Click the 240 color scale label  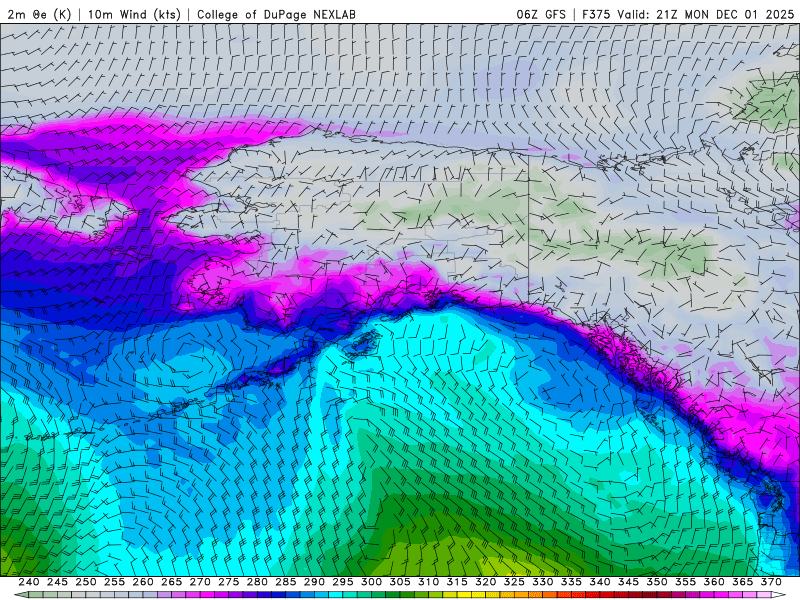click(29, 582)
